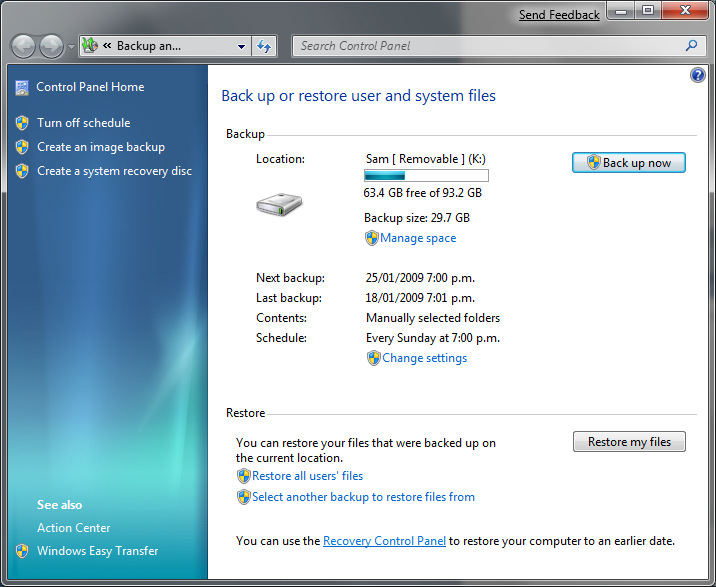This screenshot has height=587, width=716.
Task: Click the blue Help question mark icon
Action: 698,75
